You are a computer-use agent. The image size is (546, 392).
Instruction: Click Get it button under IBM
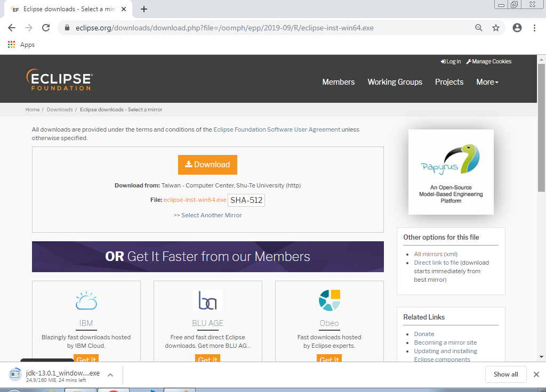tap(86, 358)
